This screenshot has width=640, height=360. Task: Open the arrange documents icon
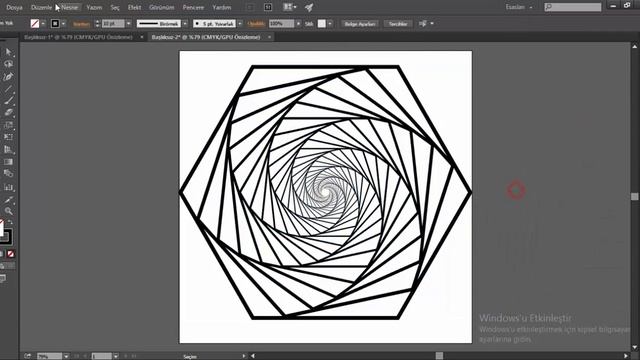(x=289, y=7)
